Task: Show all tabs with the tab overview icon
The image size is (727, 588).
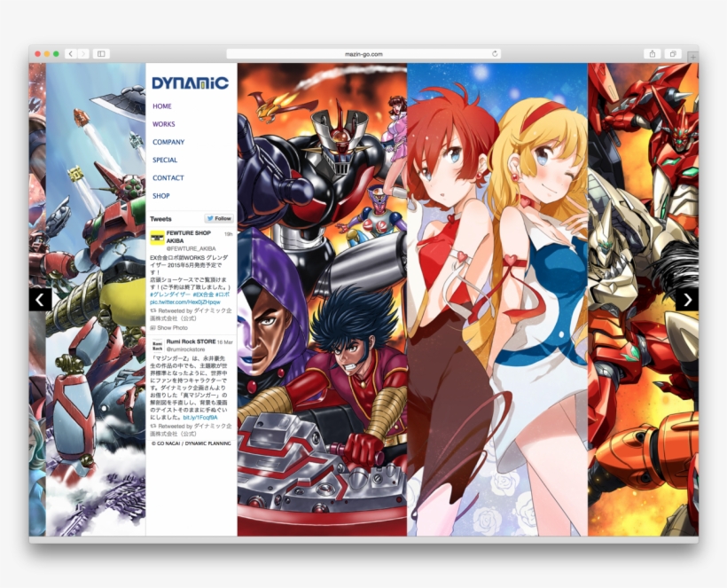Action: coord(673,54)
